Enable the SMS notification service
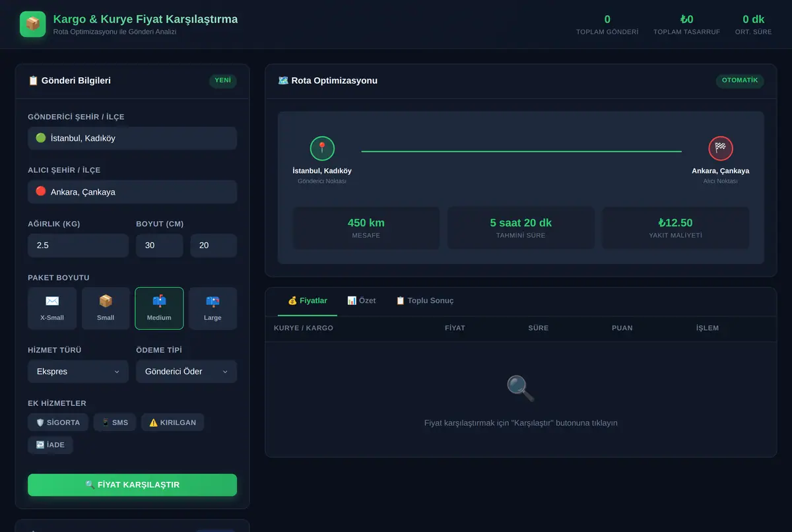This screenshot has height=532, width=792. [x=115, y=422]
